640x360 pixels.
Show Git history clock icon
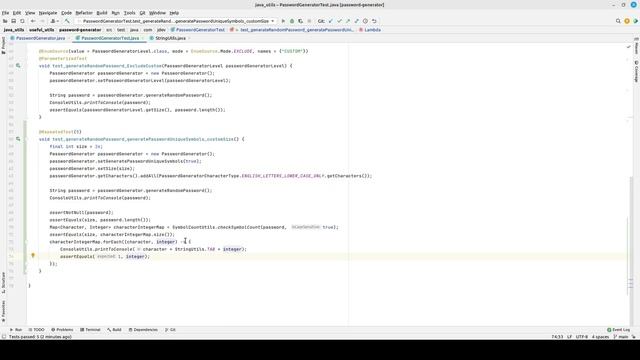click(365, 21)
